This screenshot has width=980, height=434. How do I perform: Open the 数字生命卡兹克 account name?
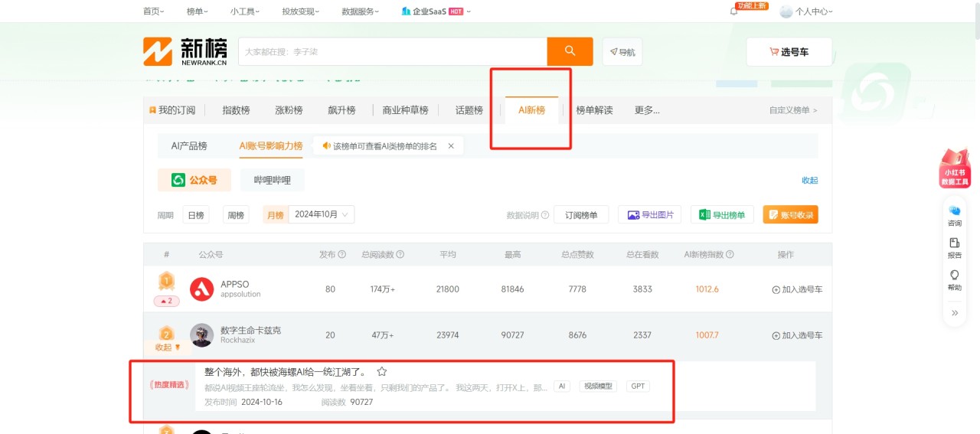click(251, 330)
